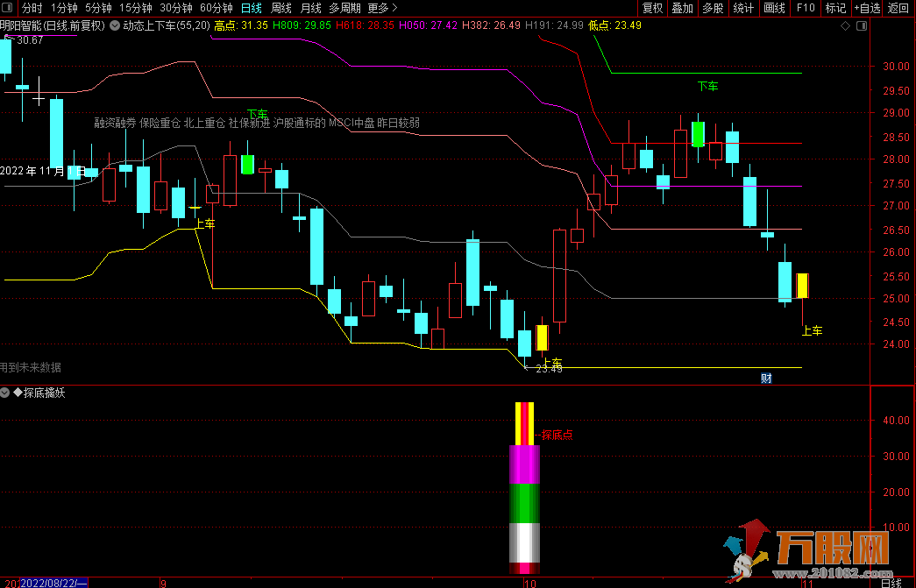Click the H618: 28.35 indicator value

tap(366, 25)
